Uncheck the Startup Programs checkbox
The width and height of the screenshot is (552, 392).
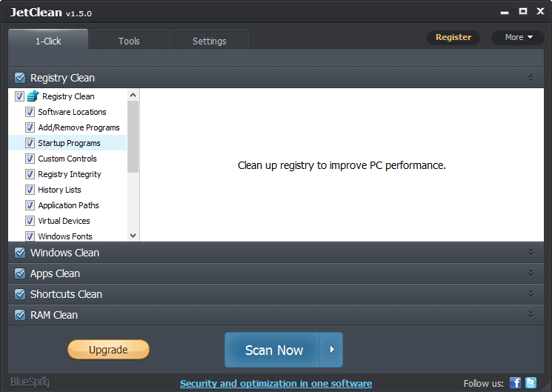pos(30,143)
